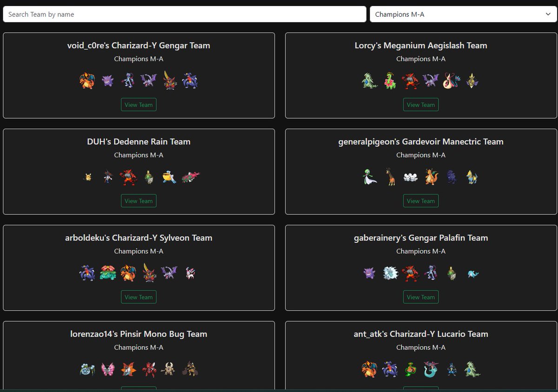The image size is (558, 392).
Task: Click Volcarona sprite in lorenzao14's Bug team
Action: (128, 369)
